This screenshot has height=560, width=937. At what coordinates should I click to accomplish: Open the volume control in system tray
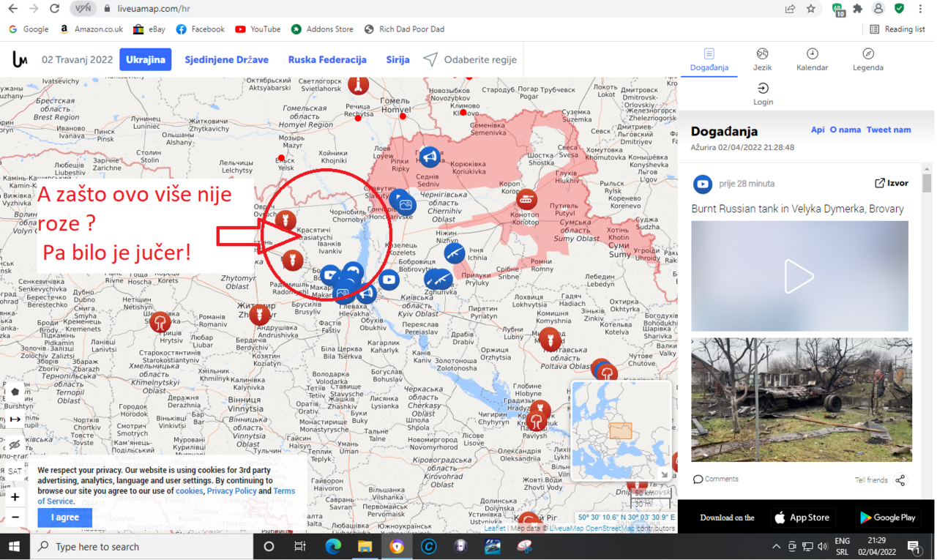click(x=823, y=546)
